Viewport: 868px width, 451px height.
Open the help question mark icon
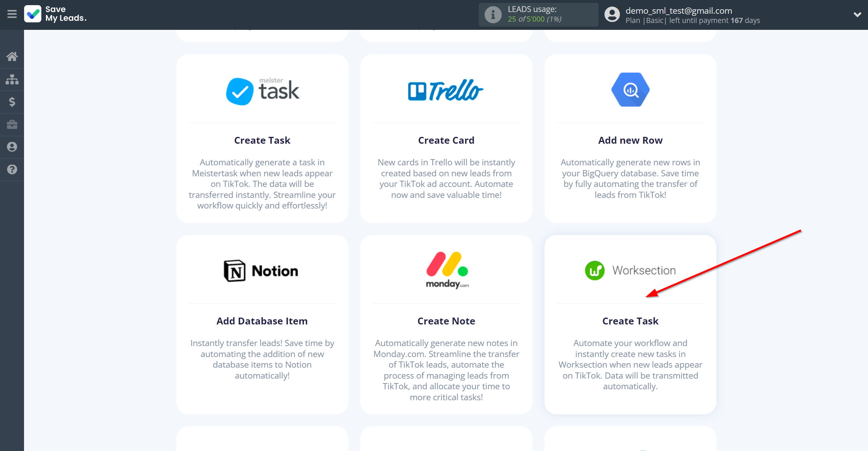pyautogui.click(x=12, y=170)
